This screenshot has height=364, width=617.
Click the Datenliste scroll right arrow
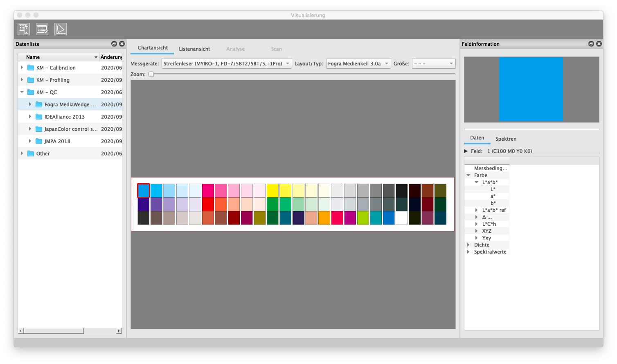point(119,330)
